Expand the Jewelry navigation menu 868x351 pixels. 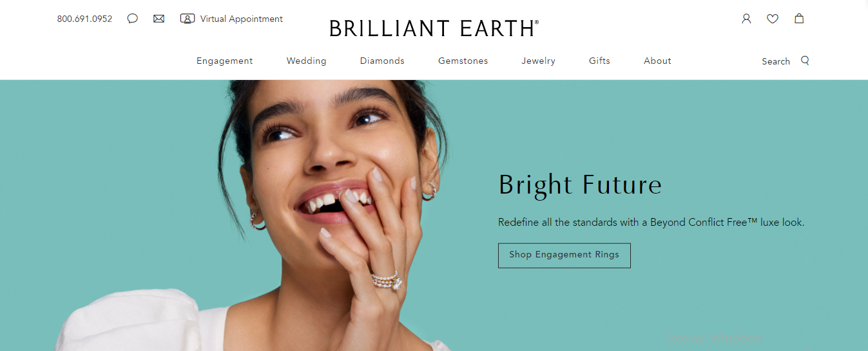[x=539, y=61]
